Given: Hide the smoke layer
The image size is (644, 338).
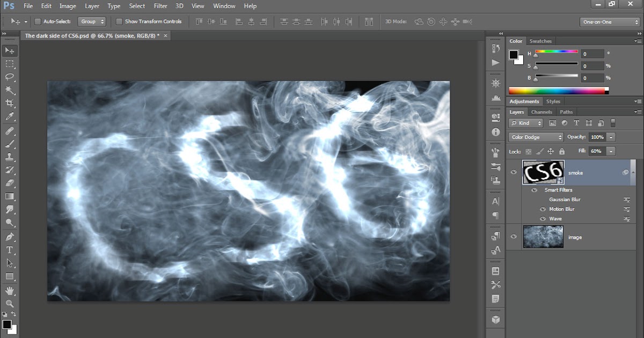Looking at the screenshot, I should coord(514,172).
